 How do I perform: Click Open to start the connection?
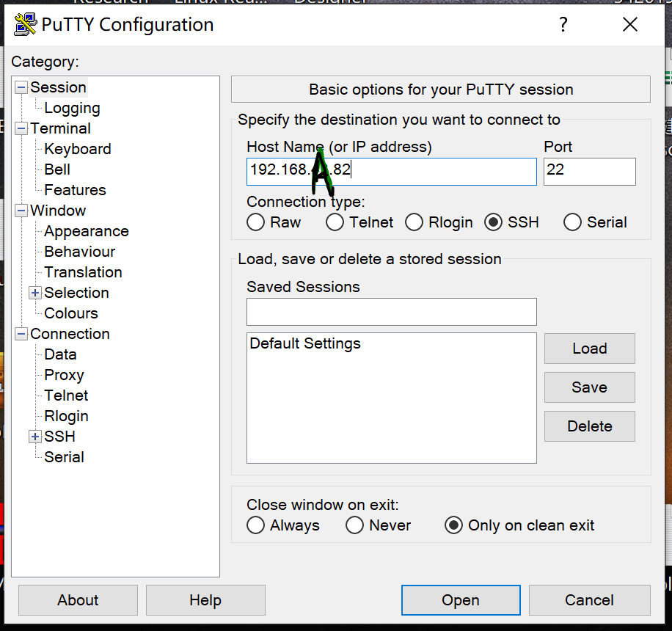(461, 600)
